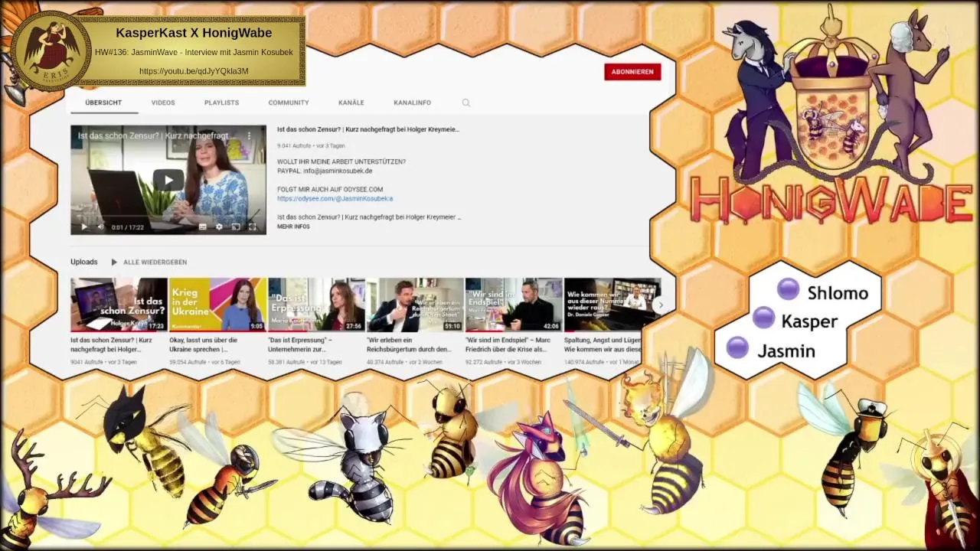The width and height of the screenshot is (980, 551).
Task: Open the 59:10 Reichsbürgertum video thumbnail
Action: (x=415, y=305)
